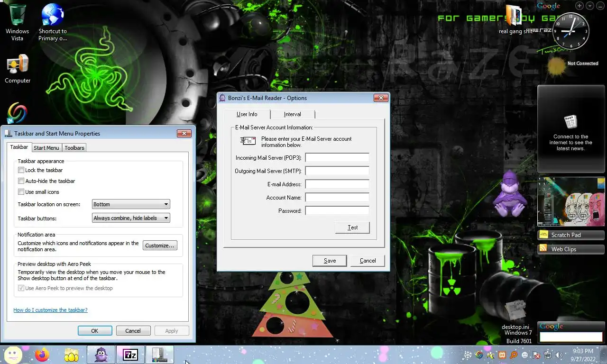This screenshot has height=364, width=607.
Task: Cancel Bonzi E-Mail Reader options
Action: point(368,261)
